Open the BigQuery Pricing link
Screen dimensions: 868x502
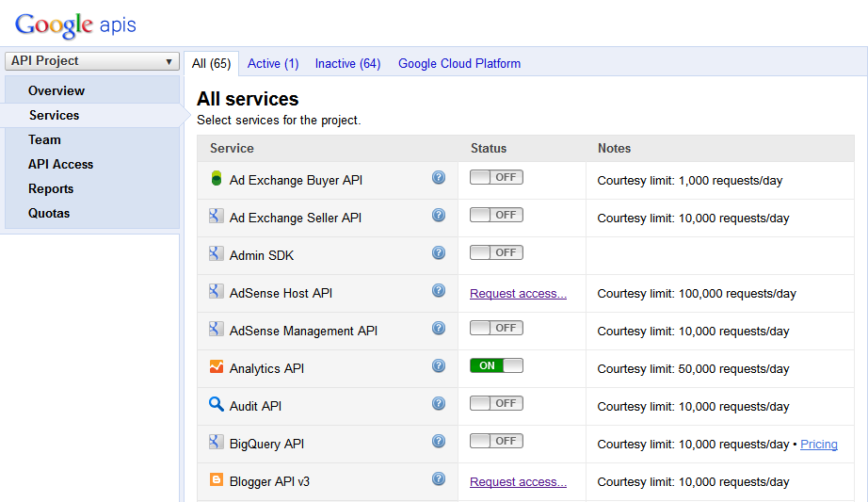[819, 445]
